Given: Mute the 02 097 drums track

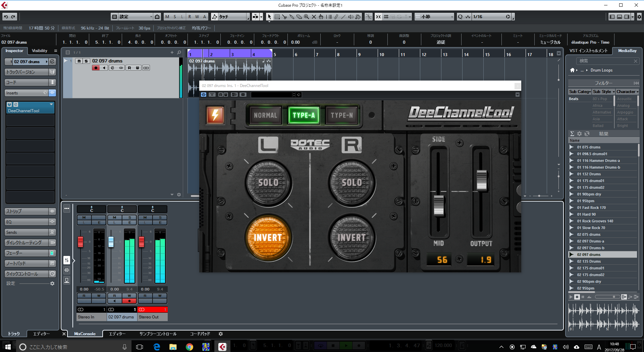Looking at the screenshot, I should (79, 61).
